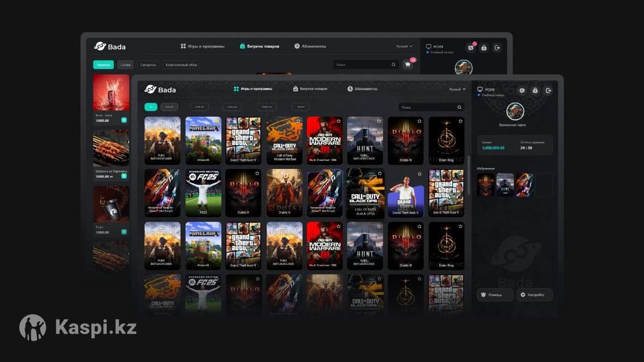Open the shopping cart with red badge

pyautogui.click(x=408, y=64)
